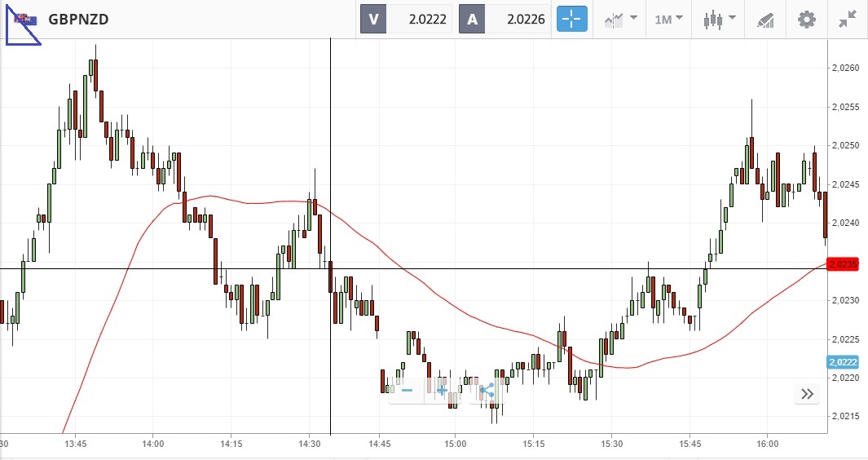Click the GBPNZD symbol name

point(78,19)
